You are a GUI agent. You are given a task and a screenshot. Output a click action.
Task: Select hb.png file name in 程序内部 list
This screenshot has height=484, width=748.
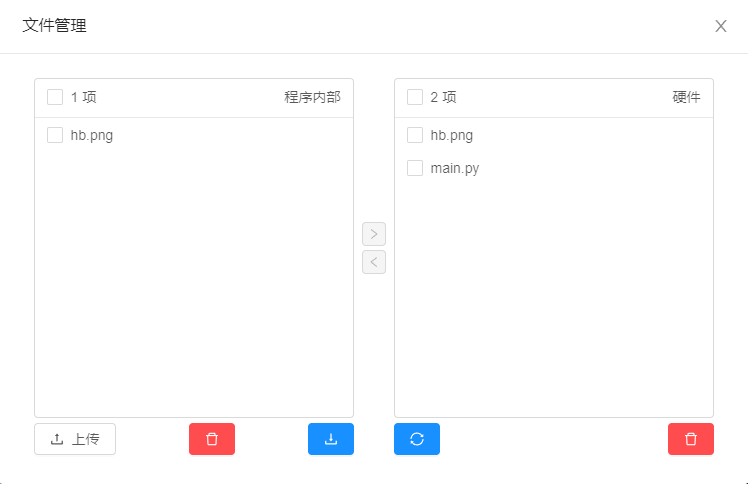tap(92, 135)
